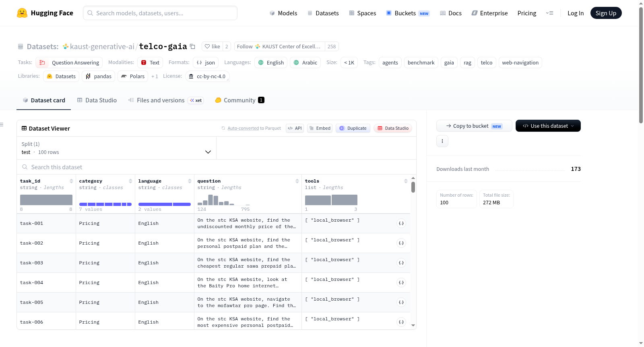Image resolution: width=644 pixels, height=347 pixels.
Task: Filter by the Arabic language tag
Action: (x=305, y=62)
